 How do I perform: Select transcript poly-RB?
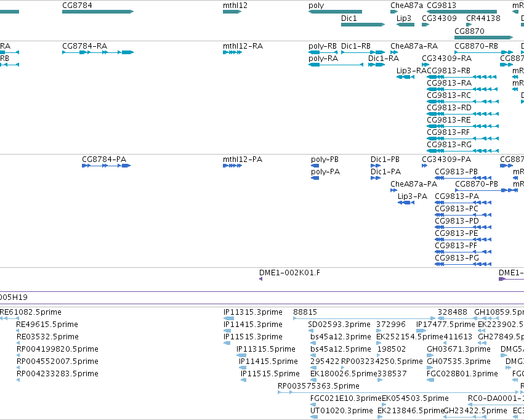(323, 52)
